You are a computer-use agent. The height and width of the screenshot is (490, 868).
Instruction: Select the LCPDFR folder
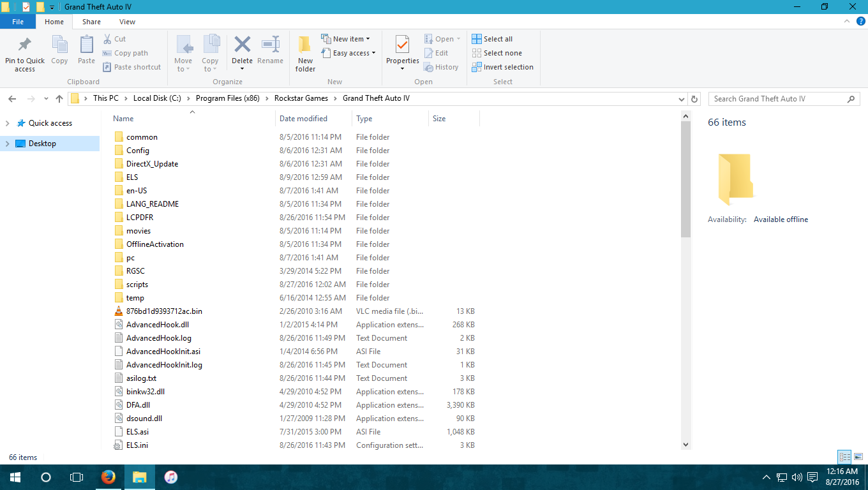pos(140,218)
